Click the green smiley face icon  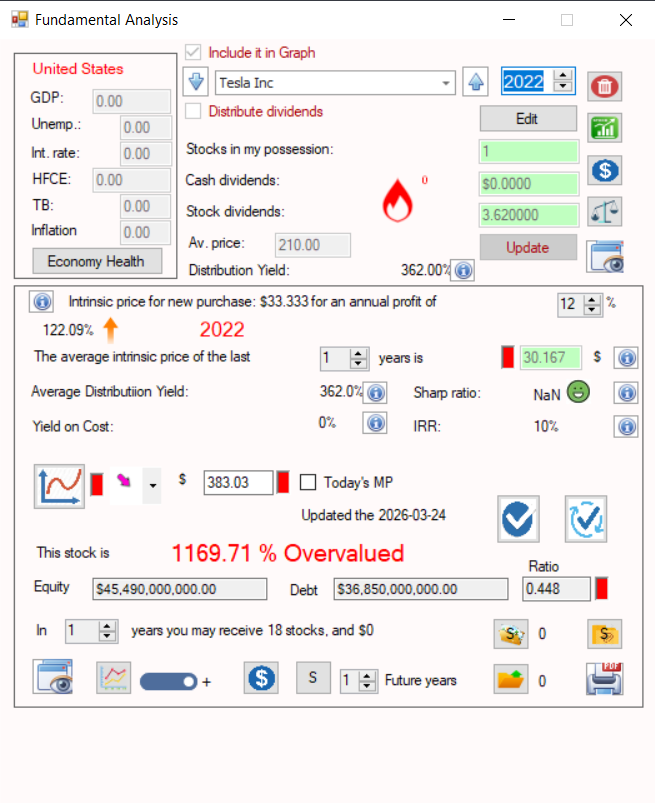point(578,392)
